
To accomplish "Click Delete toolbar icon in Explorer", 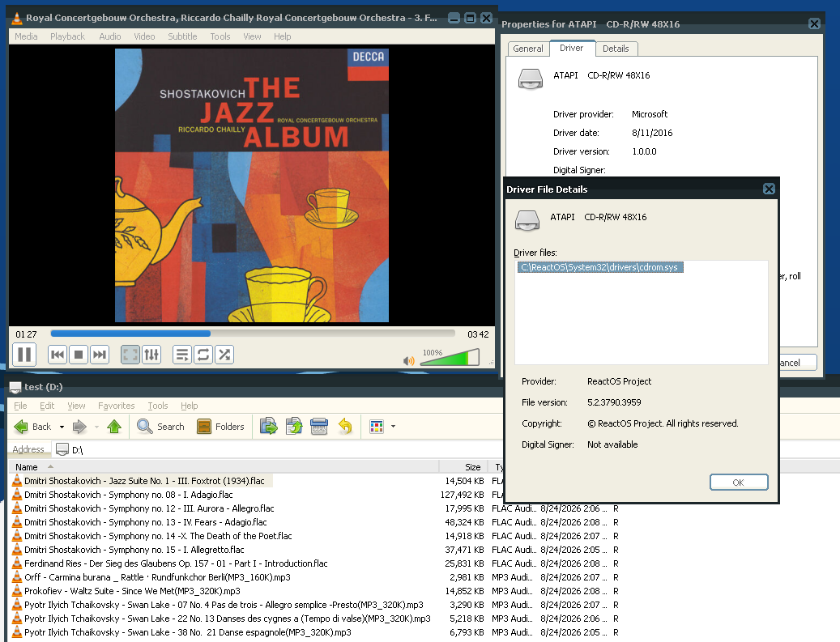I will click(x=319, y=427).
